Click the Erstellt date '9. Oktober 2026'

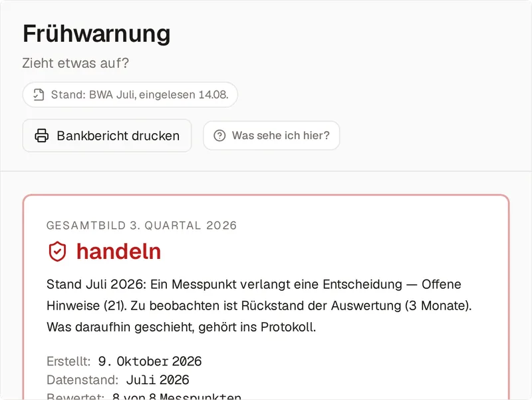(x=150, y=361)
